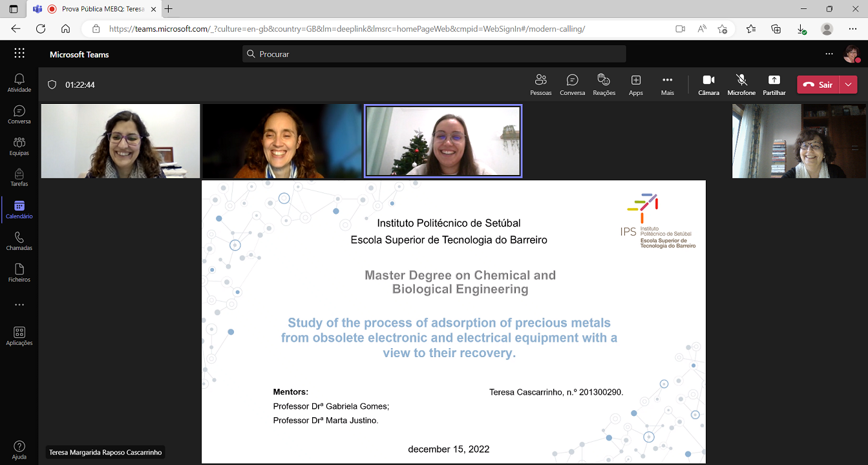Open Ajuda help in sidebar

pyautogui.click(x=19, y=449)
